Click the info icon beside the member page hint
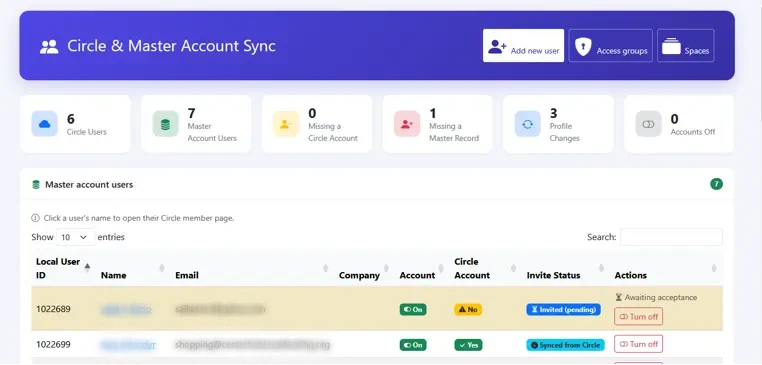Screen dimensions: 762x365 (x=35, y=218)
